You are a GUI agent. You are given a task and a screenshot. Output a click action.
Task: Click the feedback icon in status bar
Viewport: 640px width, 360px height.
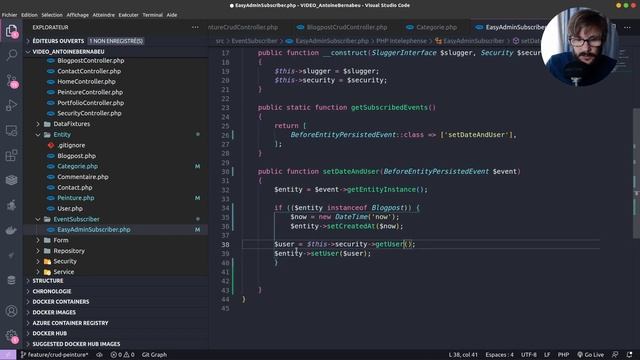[615, 355]
